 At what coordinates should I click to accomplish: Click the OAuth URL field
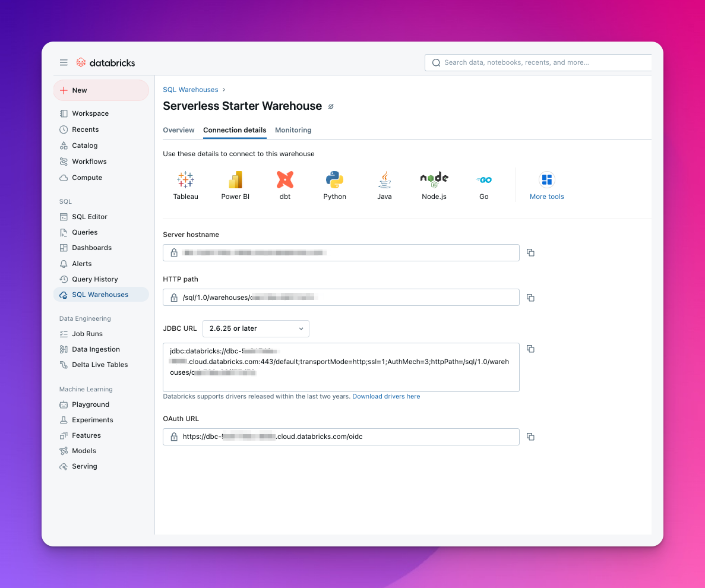pyautogui.click(x=341, y=437)
